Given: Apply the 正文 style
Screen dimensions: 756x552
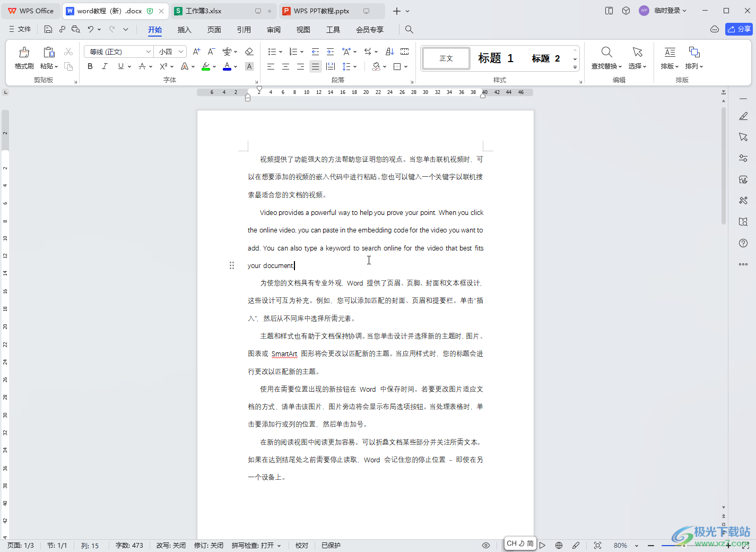Looking at the screenshot, I should 446,58.
